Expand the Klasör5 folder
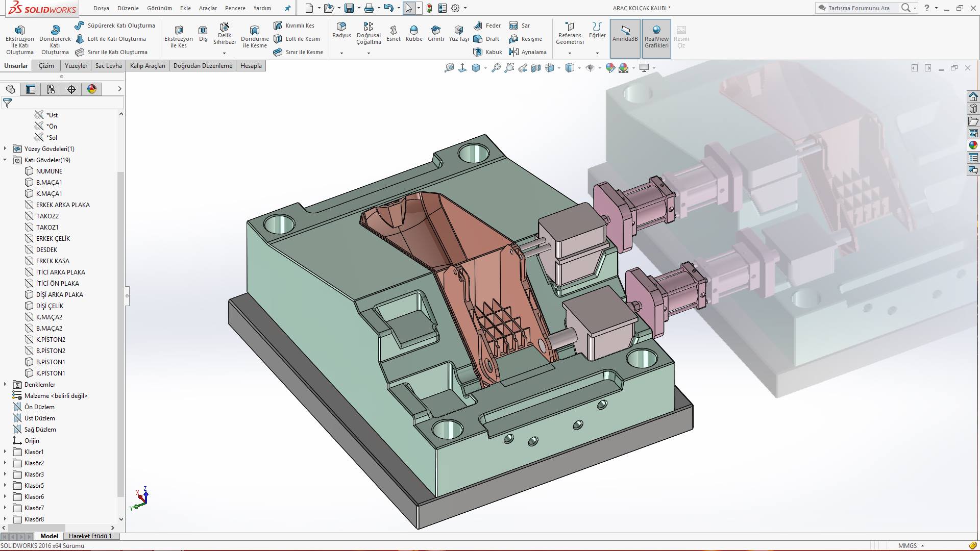 (x=5, y=485)
